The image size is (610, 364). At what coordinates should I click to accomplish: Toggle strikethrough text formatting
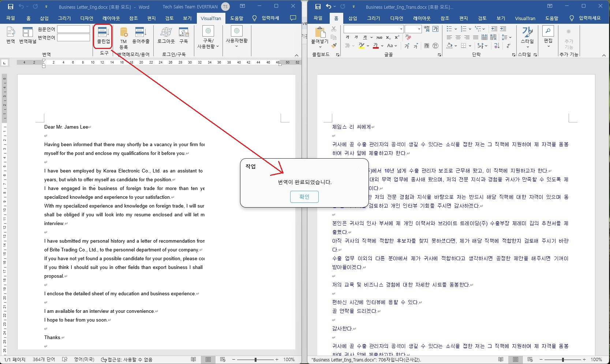(379, 37)
